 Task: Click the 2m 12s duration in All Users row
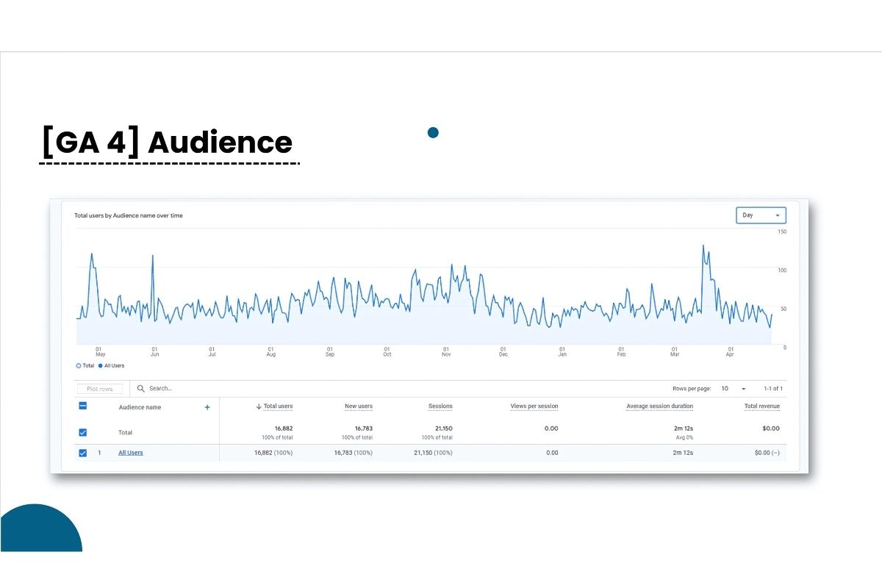tap(683, 453)
